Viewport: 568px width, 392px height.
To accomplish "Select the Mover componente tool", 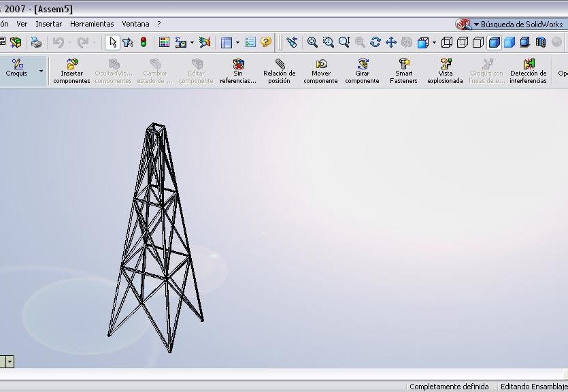I will coord(320,71).
